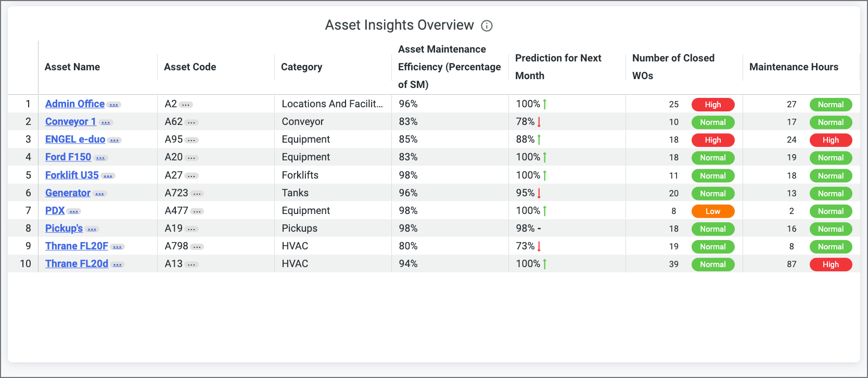Click ellipsis icon next to Admin Office
Screen dimensions: 868x378
coord(114,105)
